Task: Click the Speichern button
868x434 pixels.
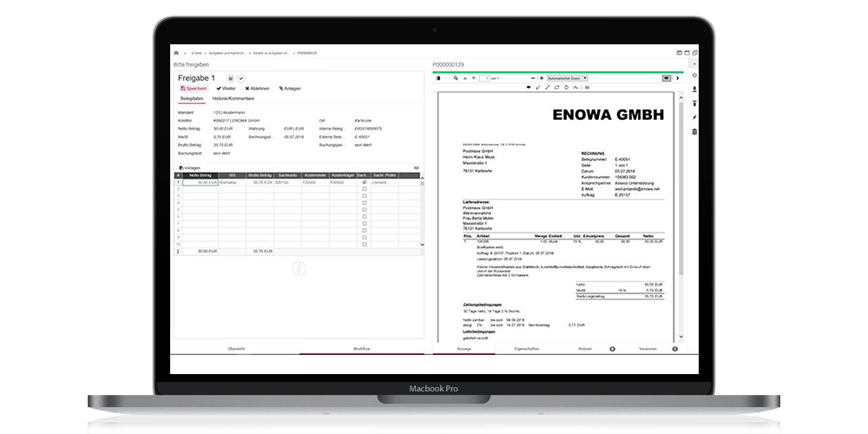Action: tap(194, 89)
